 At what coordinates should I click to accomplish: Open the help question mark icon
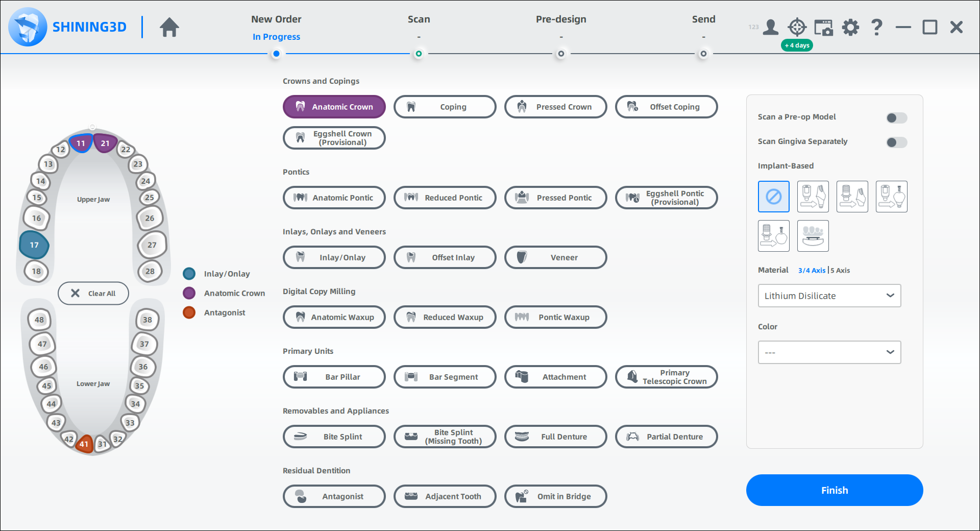(x=876, y=27)
